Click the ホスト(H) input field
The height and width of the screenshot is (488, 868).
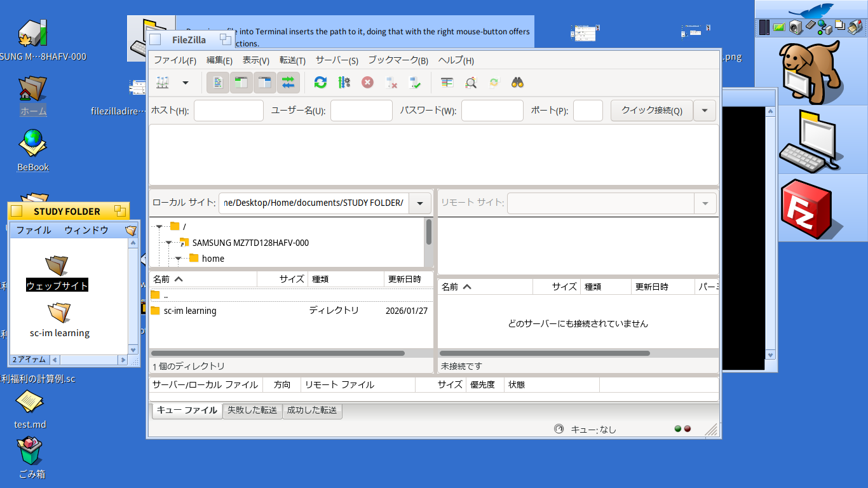pos(228,111)
